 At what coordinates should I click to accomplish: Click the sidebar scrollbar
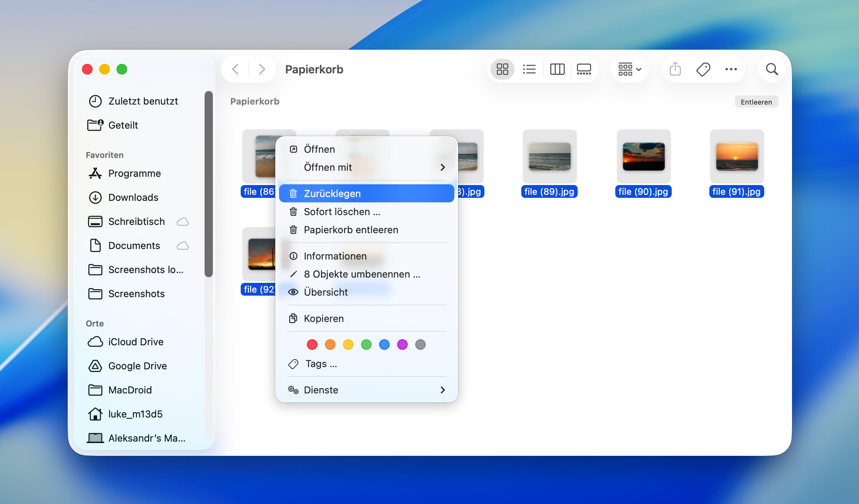click(x=209, y=184)
